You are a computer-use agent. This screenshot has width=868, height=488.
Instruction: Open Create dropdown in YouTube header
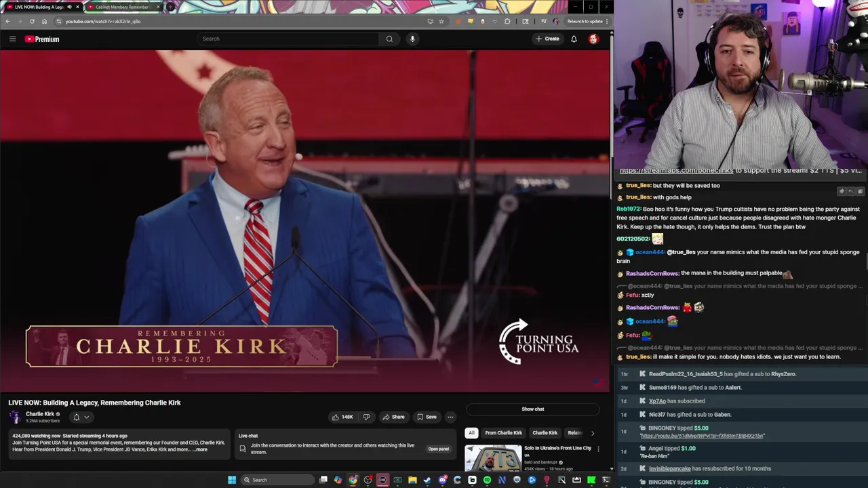tap(547, 39)
